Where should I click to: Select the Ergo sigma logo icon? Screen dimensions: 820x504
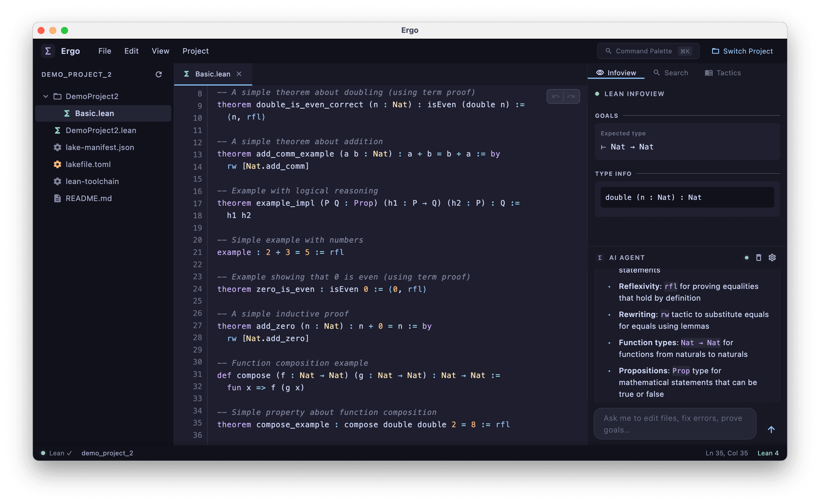[48, 51]
